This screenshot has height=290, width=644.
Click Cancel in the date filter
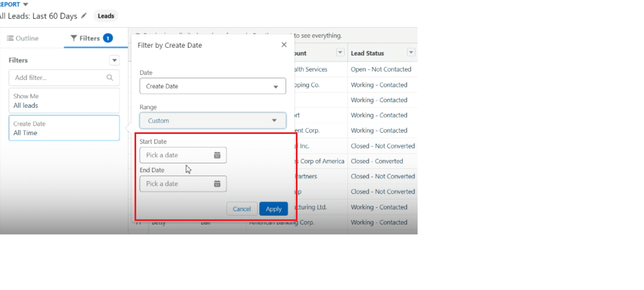(241, 209)
